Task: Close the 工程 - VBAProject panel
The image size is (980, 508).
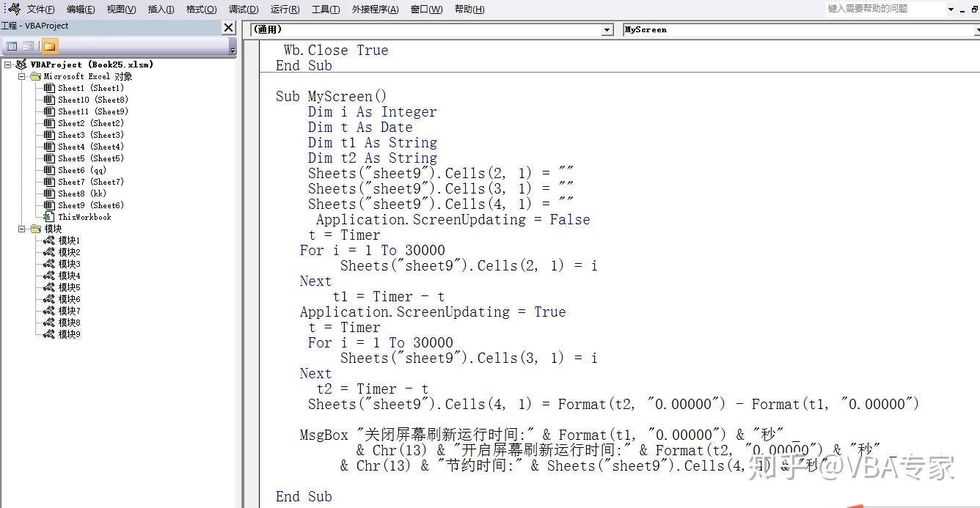Action: (x=229, y=27)
